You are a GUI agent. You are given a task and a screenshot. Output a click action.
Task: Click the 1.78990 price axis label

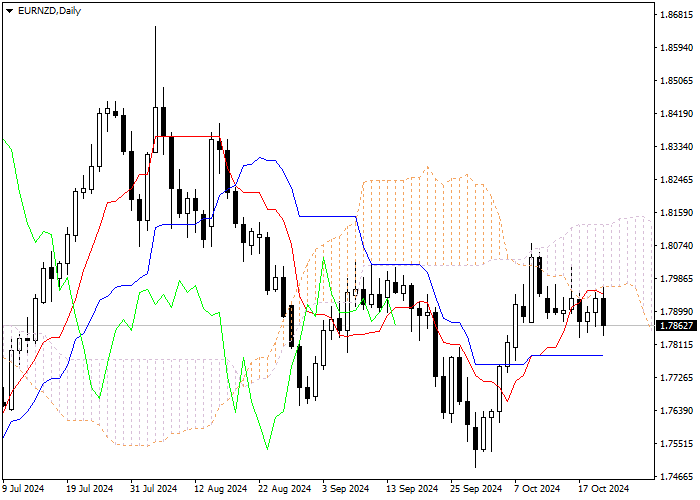click(676, 312)
